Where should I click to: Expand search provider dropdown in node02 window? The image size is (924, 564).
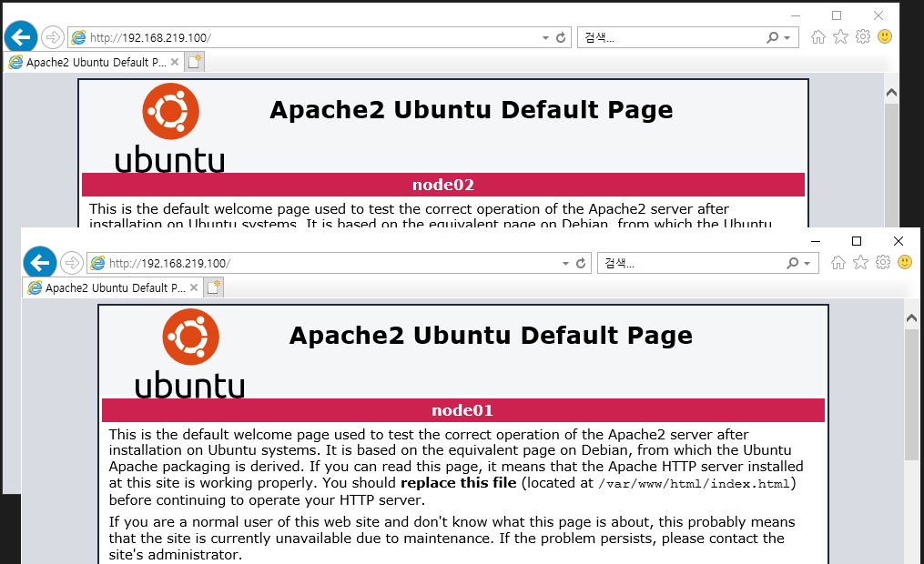pos(787,38)
